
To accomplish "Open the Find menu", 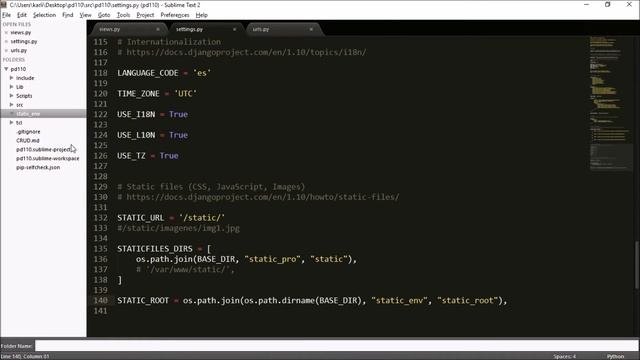I will click(68, 15).
